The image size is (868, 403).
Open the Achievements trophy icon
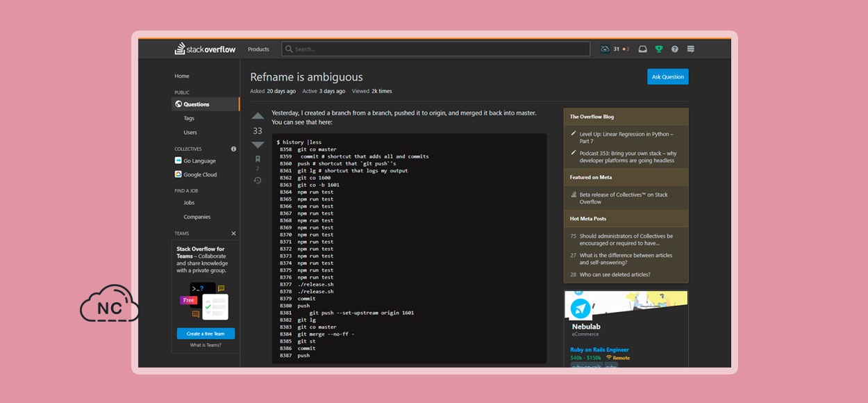[x=659, y=49]
